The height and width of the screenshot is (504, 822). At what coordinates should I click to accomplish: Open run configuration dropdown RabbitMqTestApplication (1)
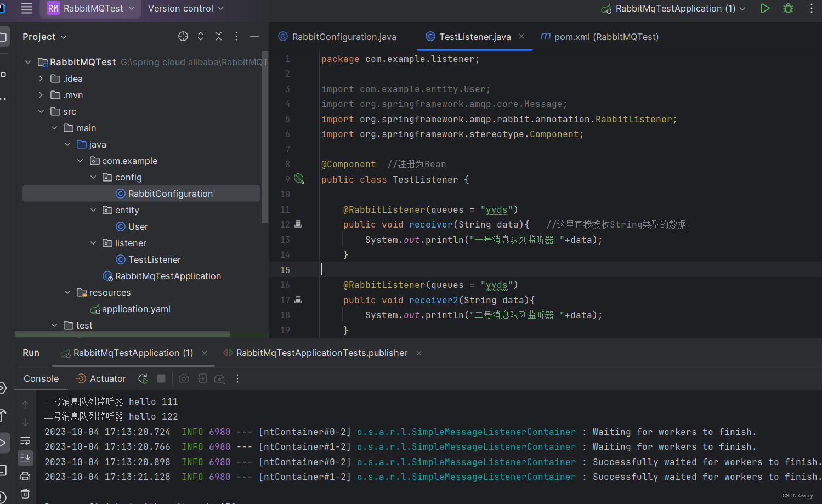674,8
